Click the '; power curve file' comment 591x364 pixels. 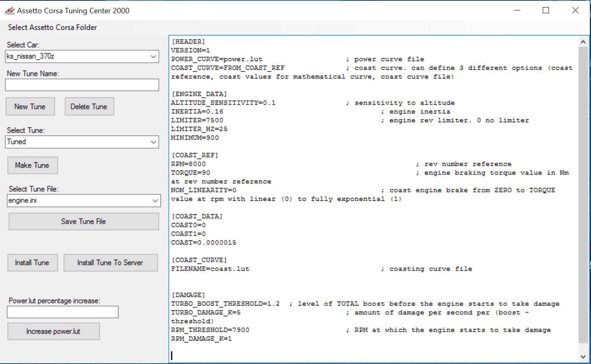coord(385,59)
